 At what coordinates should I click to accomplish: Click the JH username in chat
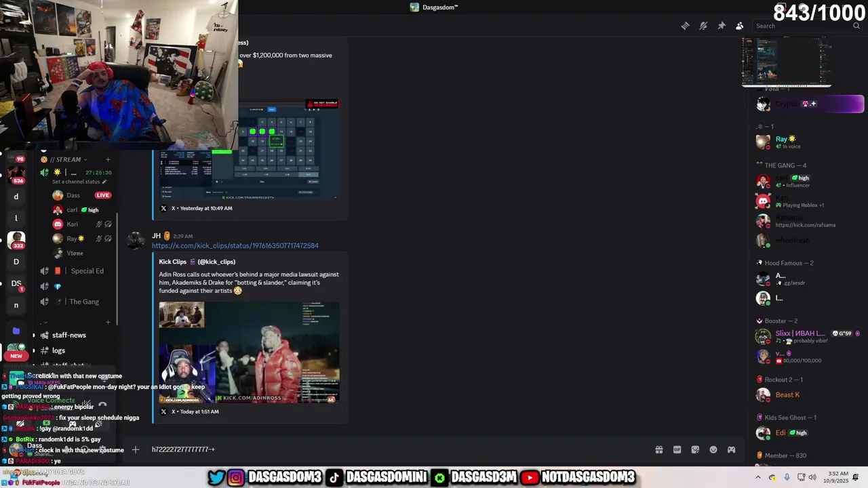(156, 236)
